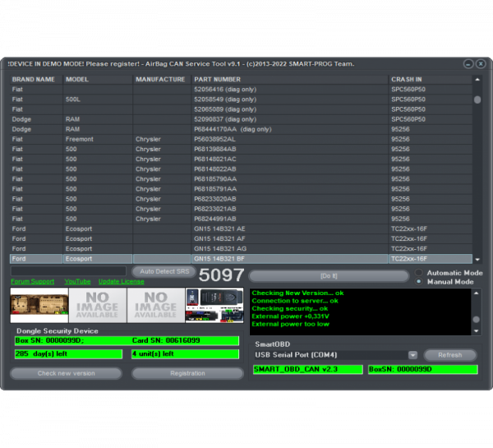Select Ford Ecosport row GN15 14B321 AE
Image resolution: width=493 pixels, height=448 pixels.
tap(241, 229)
